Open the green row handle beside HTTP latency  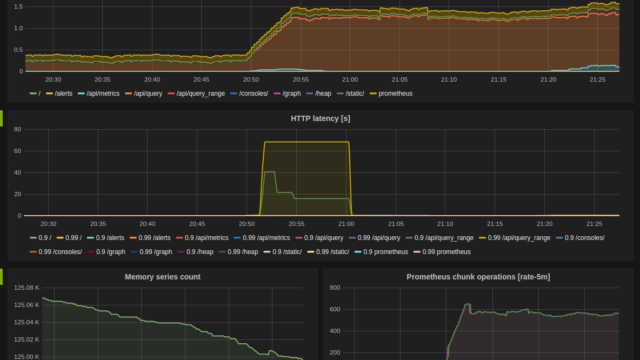[1, 118]
